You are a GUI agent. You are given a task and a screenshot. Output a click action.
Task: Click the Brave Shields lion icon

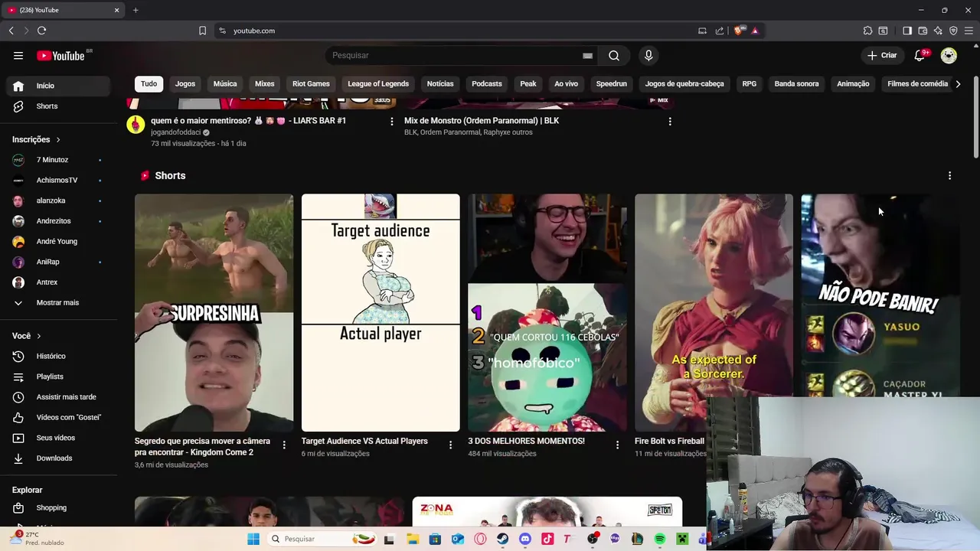(x=738, y=31)
